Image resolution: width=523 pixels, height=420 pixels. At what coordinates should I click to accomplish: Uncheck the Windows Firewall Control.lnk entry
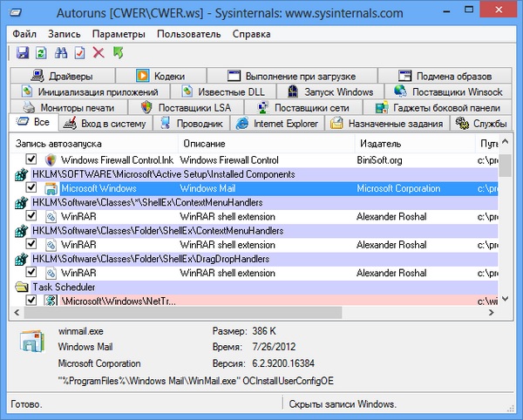[31, 160]
